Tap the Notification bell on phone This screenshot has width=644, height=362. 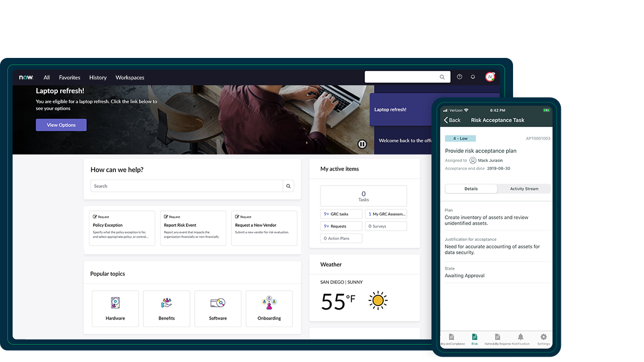point(521,337)
